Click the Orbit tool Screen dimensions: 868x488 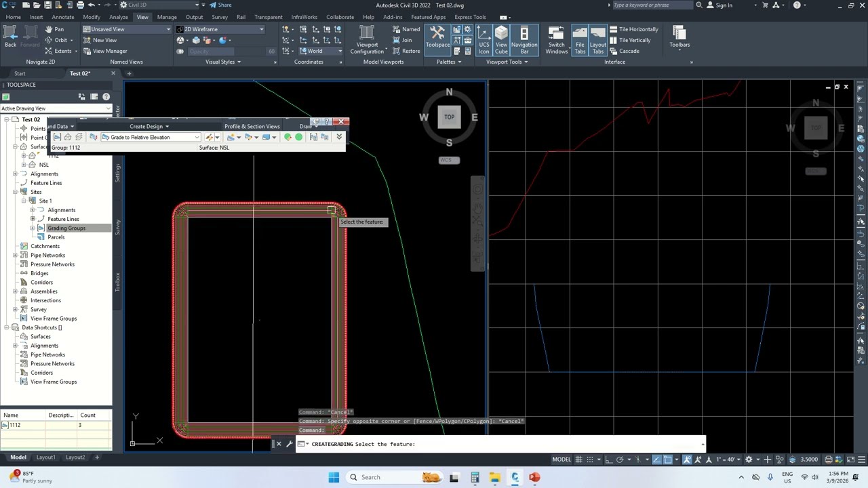tap(56, 40)
